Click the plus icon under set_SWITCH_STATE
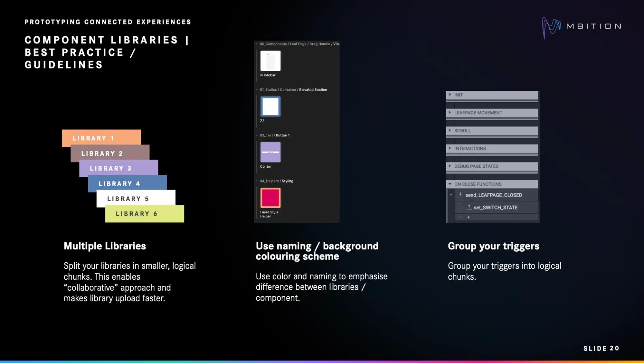The image size is (644, 363). click(x=469, y=217)
